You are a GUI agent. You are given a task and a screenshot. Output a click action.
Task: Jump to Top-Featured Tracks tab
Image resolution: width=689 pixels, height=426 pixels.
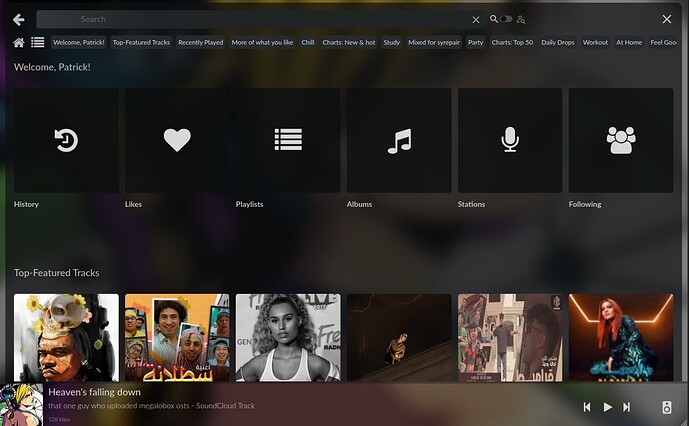(141, 42)
